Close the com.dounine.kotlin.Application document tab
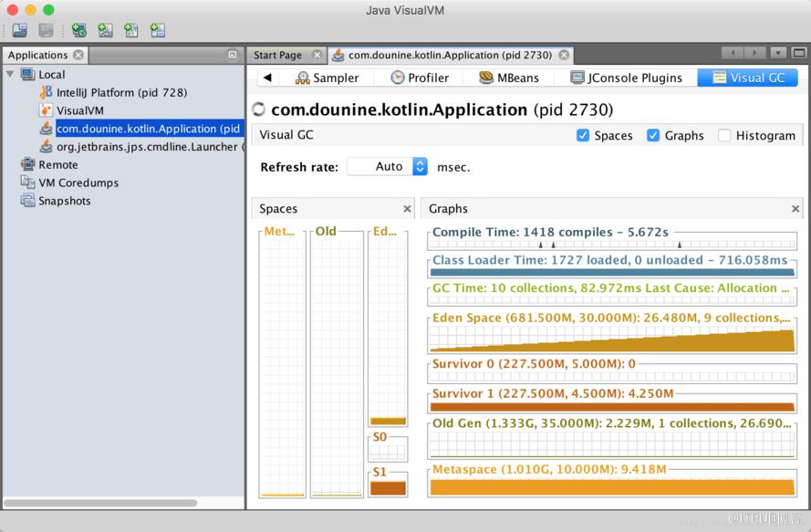The image size is (811, 532). click(564, 55)
